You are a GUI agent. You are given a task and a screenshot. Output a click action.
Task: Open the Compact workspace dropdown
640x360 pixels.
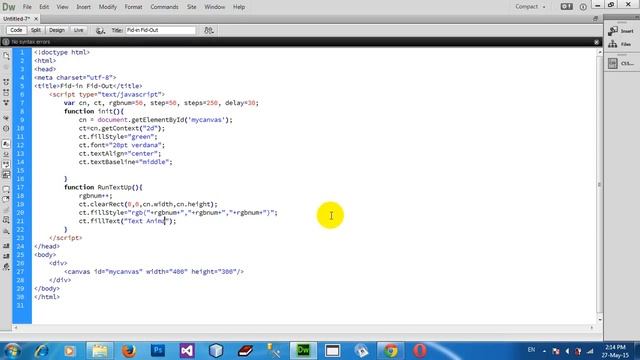click(x=530, y=7)
